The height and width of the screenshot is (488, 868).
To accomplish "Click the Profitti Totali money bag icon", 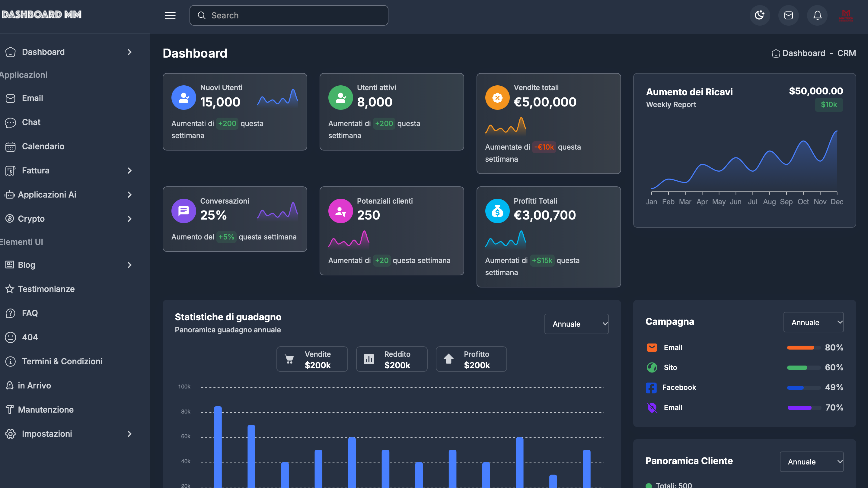I will coord(497,211).
